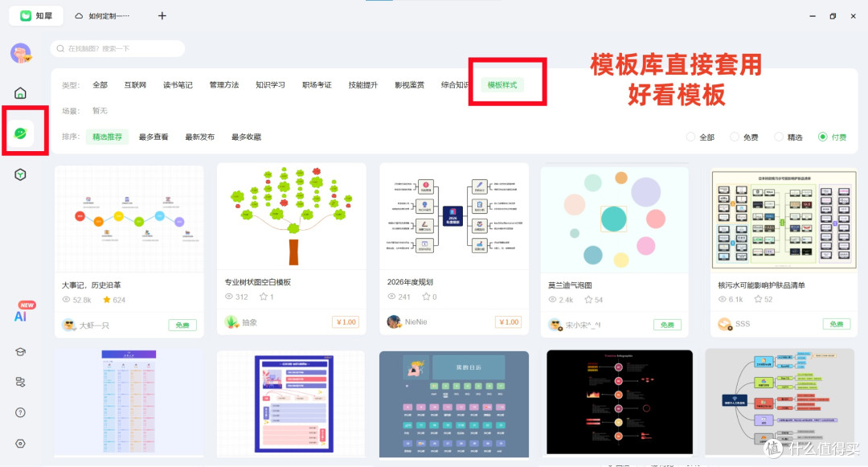Open the graduation cap tutorial icon
The height and width of the screenshot is (467, 868).
pos(20,352)
